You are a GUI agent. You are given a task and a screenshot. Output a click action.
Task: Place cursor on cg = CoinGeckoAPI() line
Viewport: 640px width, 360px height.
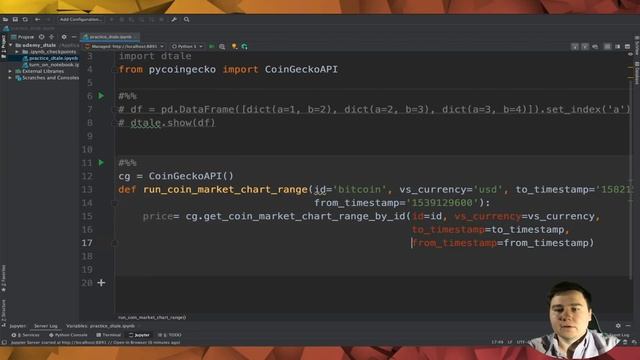click(x=176, y=176)
